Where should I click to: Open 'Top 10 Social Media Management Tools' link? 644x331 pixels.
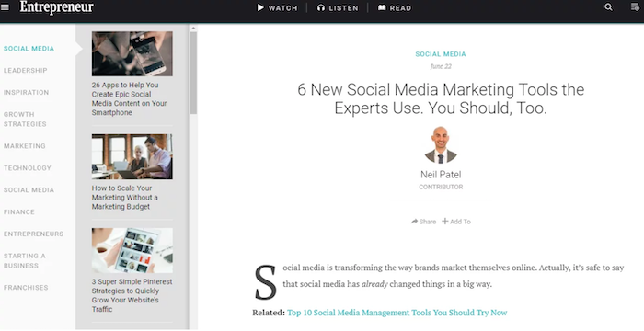[397, 313]
